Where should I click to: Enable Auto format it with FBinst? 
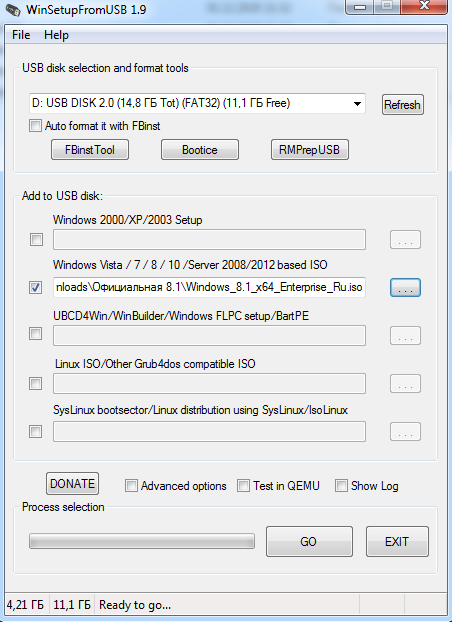click(x=35, y=126)
